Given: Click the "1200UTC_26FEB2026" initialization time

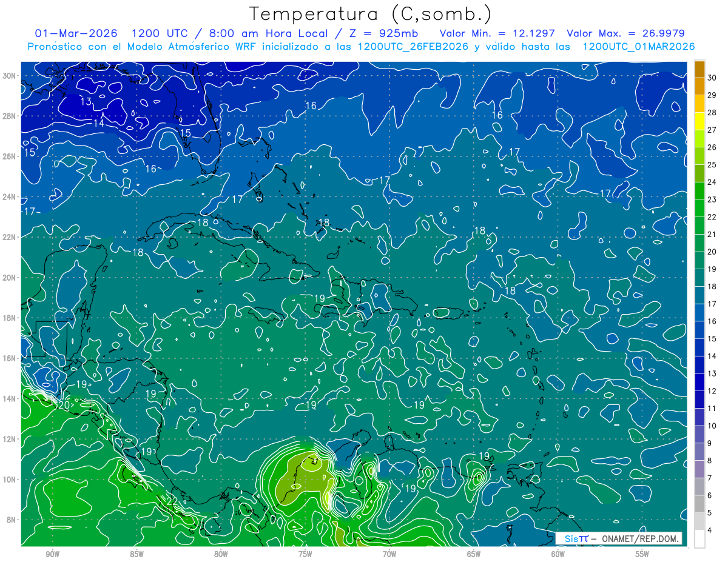Looking at the screenshot, I should [412, 47].
